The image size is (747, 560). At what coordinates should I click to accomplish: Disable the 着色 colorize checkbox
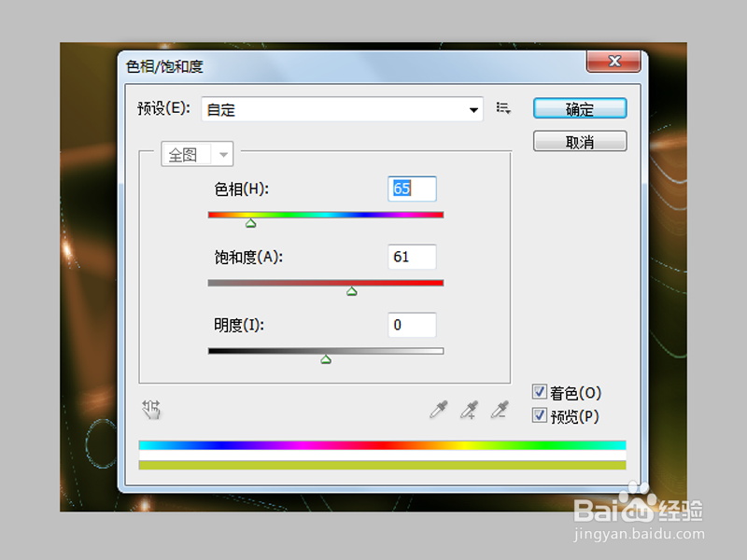(539, 391)
